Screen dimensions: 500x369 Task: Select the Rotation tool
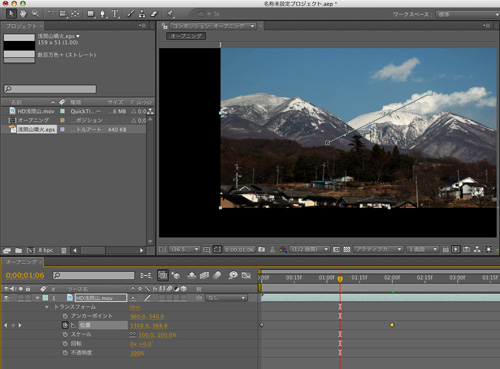pos(51,14)
